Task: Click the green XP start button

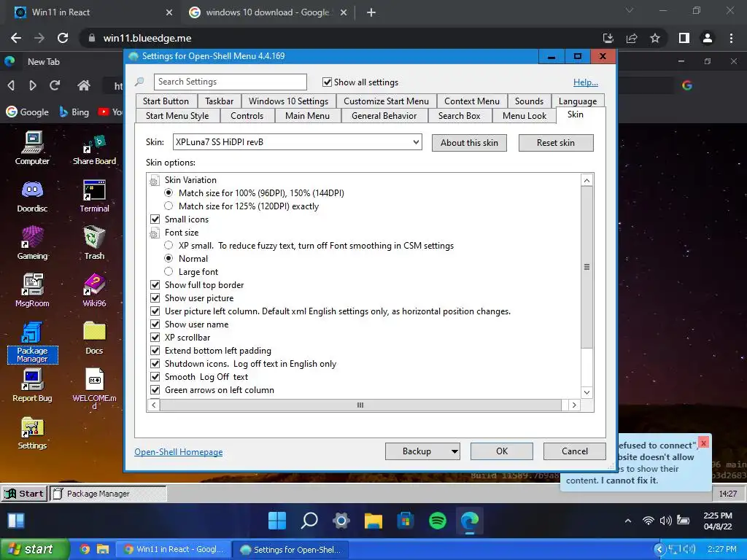Action: [x=34, y=549]
